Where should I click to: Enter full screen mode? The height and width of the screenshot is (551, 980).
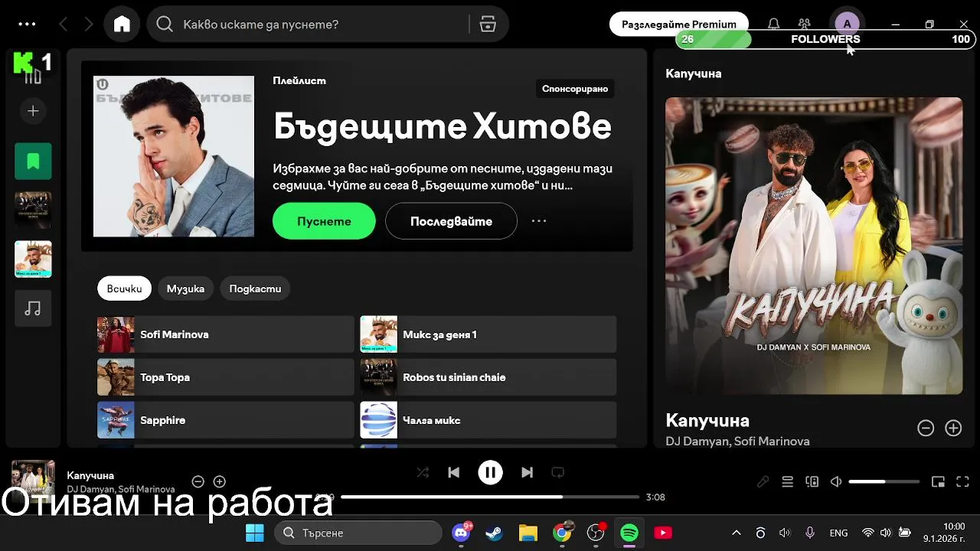click(x=963, y=481)
